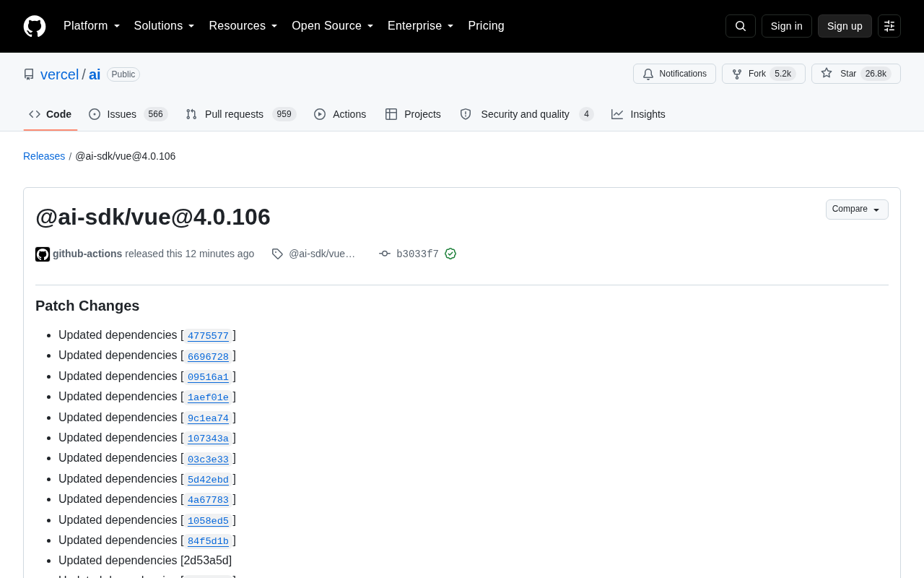Open appearance settings icon next to Sign up

(x=889, y=26)
